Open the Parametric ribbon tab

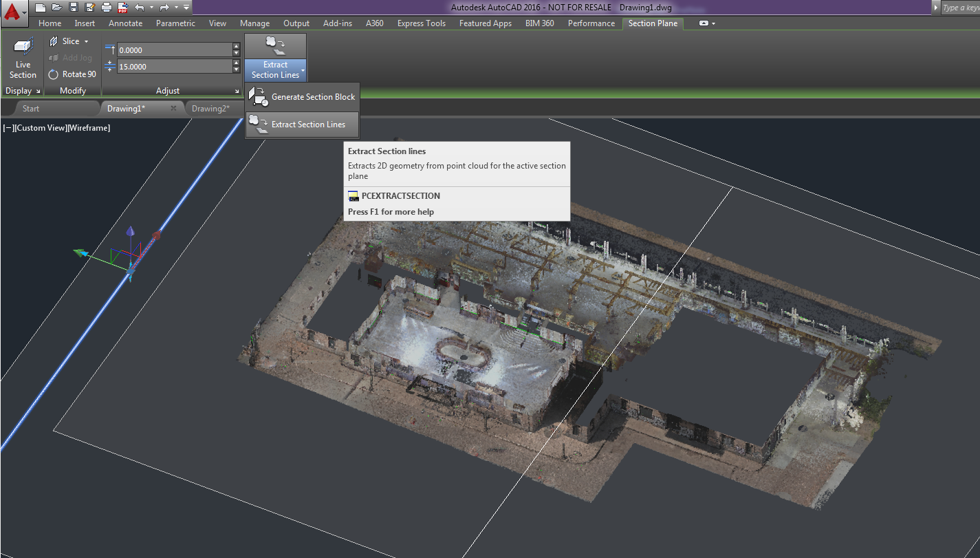(x=175, y=23)
